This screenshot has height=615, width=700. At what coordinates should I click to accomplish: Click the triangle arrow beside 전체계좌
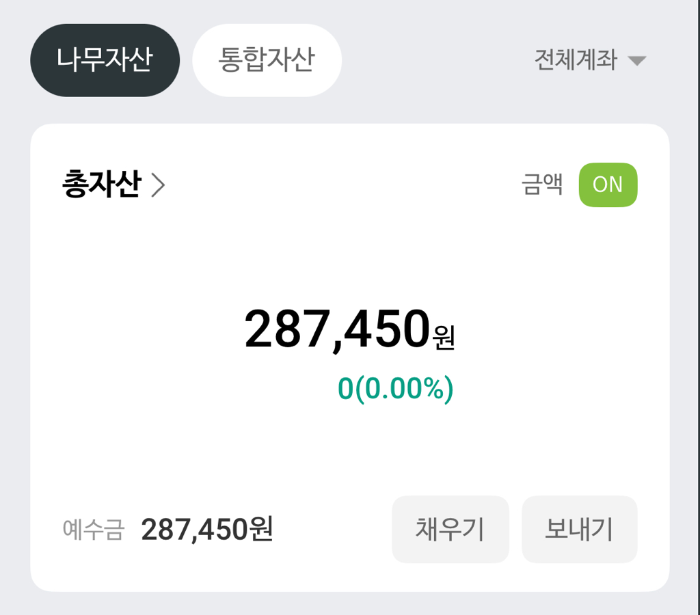(637, 61)
